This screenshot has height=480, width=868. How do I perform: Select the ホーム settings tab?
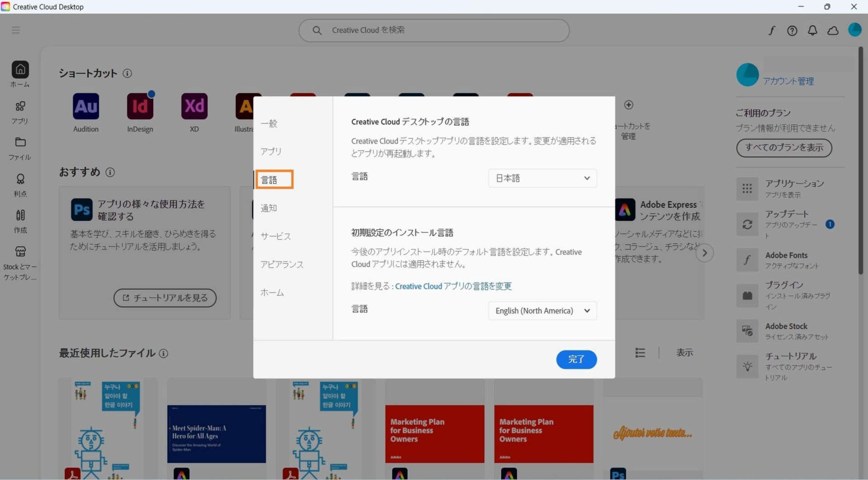pos(272,293)
